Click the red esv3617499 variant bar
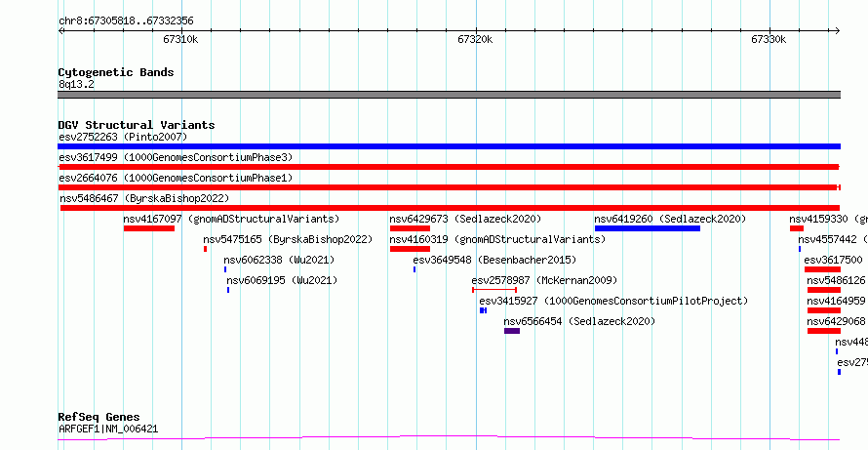Viewport: 868px width, 450px height. 449,167
